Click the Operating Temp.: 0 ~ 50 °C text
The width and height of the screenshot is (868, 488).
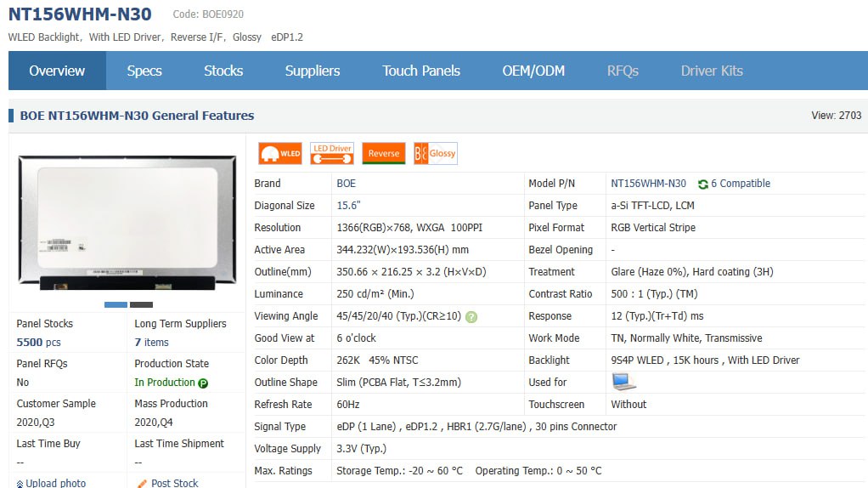[x=538, y=471]
